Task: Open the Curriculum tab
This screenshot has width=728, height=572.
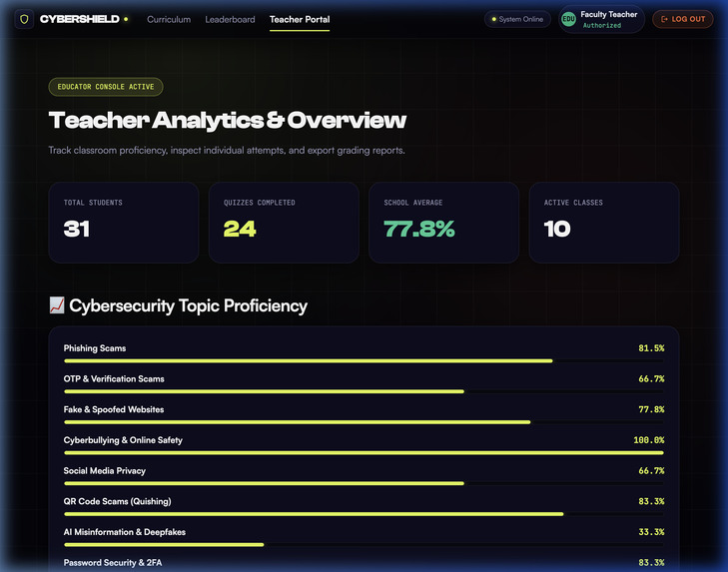Action: (x=169, y=20)
